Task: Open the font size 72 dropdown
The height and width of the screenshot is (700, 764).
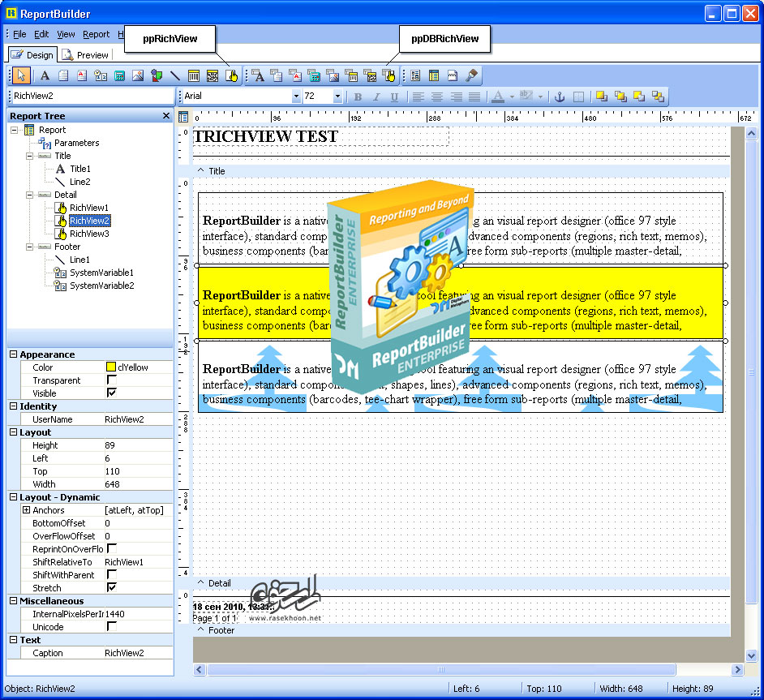Action: click(x=337, y=97)
